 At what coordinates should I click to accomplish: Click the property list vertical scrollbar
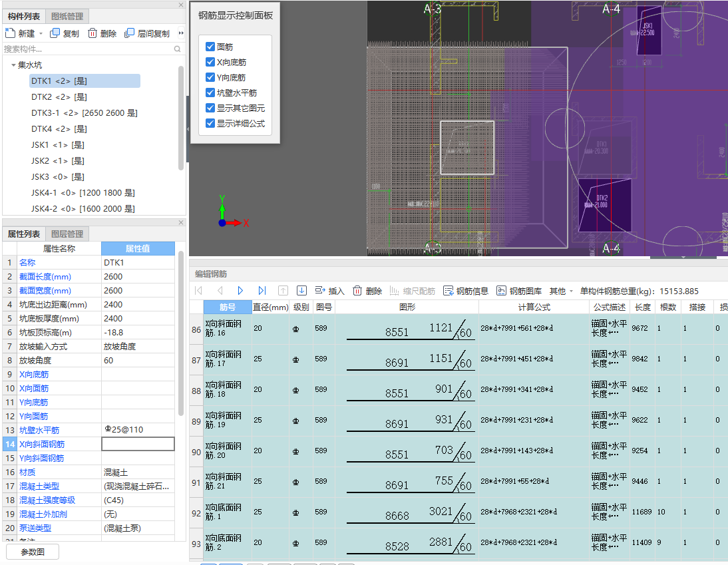pos(180,333)
